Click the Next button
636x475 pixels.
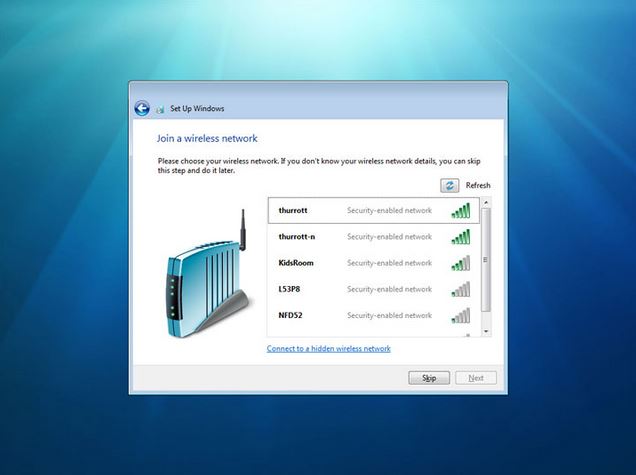475,378
